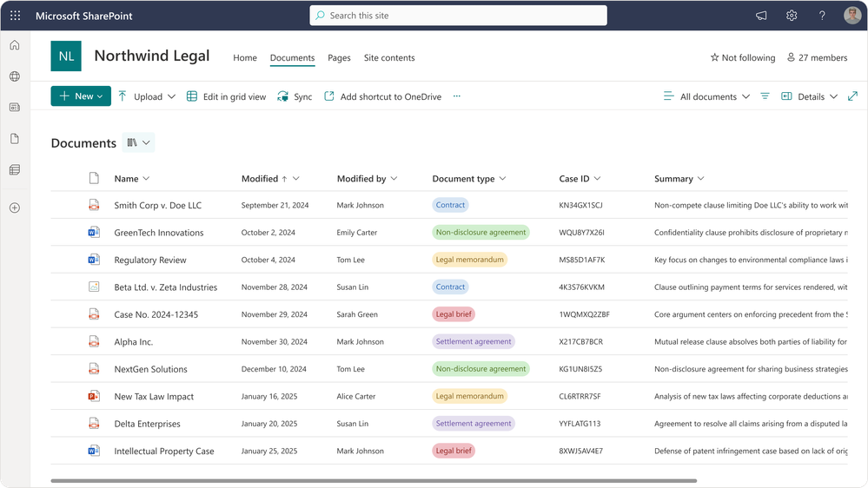Screen dimensions: 868x488
Task: Click the horizontal scrollbar below the list
Action: [x=374, y=480]
